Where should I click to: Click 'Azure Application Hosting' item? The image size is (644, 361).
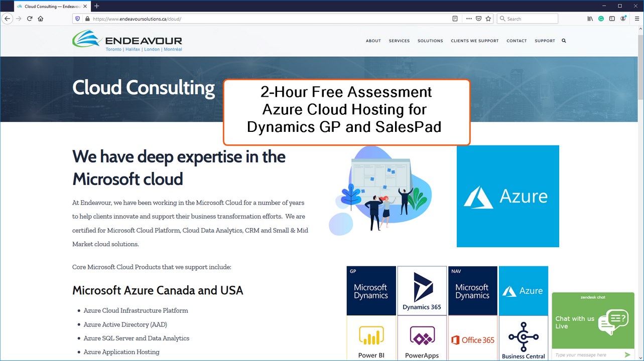coord(121,352)
